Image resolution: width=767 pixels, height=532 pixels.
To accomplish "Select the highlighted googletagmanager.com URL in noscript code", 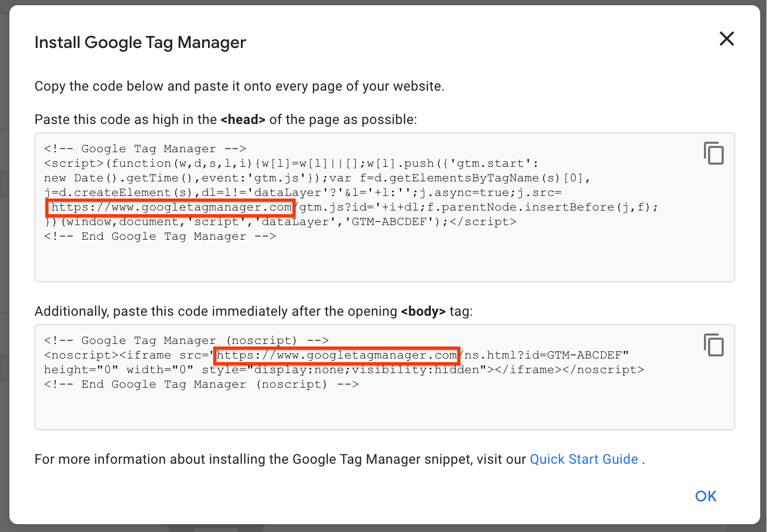I will click(336, 355).
